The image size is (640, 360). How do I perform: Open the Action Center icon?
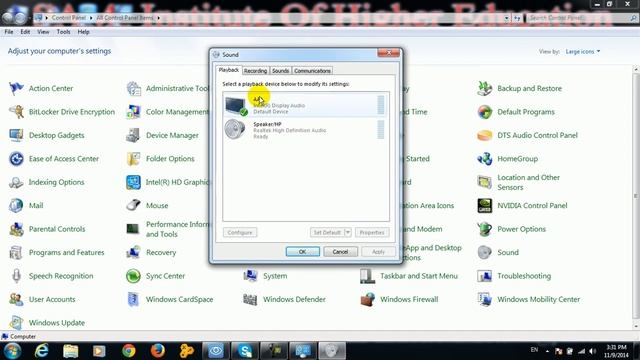16,88
